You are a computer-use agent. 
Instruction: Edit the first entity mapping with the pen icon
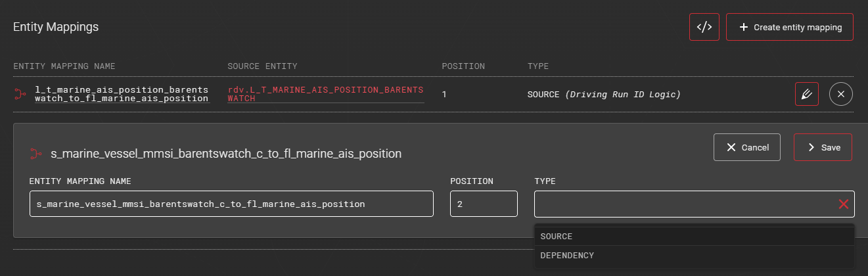click(807, 95)
